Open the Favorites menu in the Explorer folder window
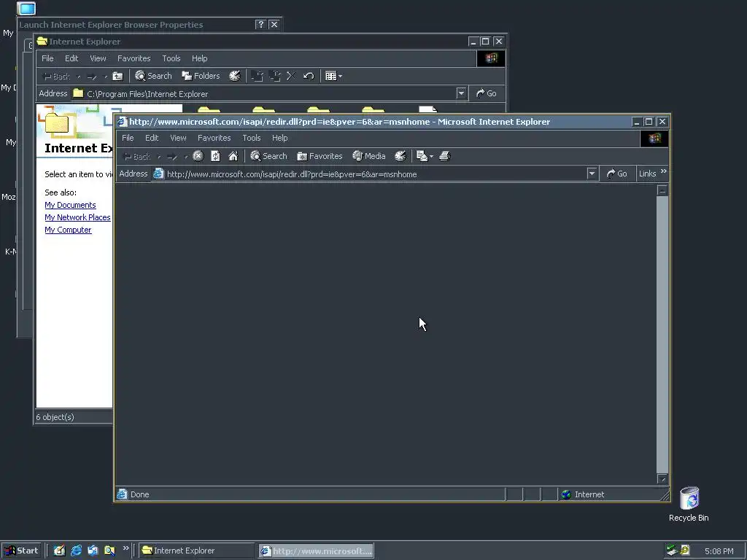The height and width of the screenshot is (560, 747). point(134,58)
